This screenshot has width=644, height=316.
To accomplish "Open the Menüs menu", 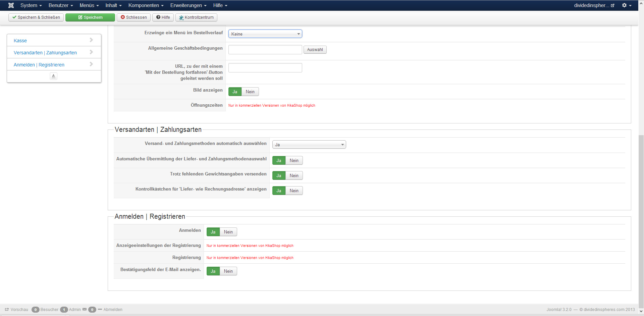I will pyautogui.click(x=89, y=5).
